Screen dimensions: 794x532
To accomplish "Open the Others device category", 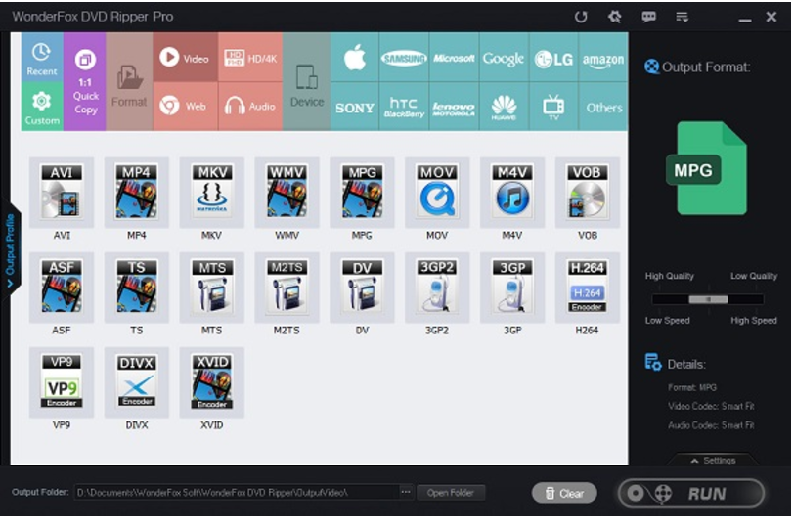I will (603, 107).
